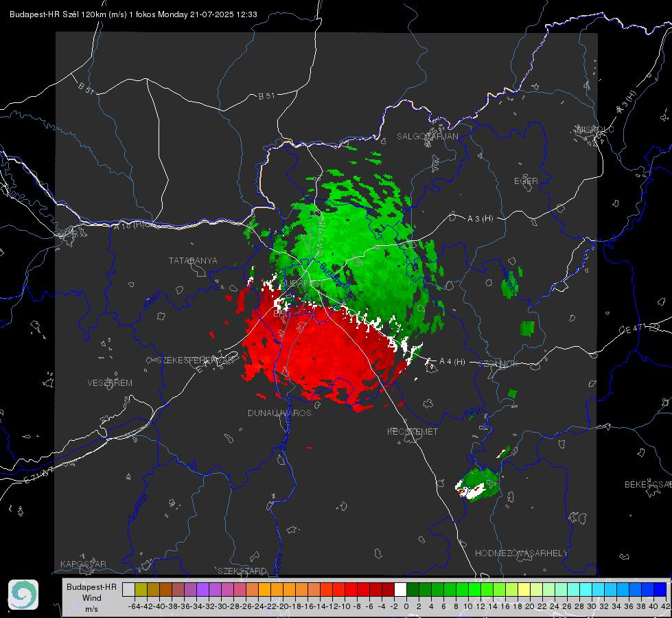Click the swirl logo icon beside the legend
The image size is (672, 618).
coord(23,595)
